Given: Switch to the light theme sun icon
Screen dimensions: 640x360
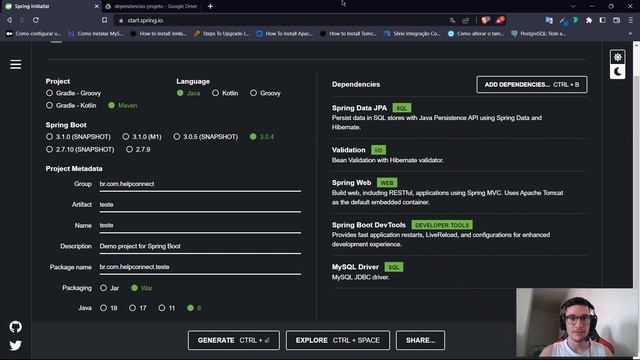Looking at the screenshot, I should tap(618, 57).
